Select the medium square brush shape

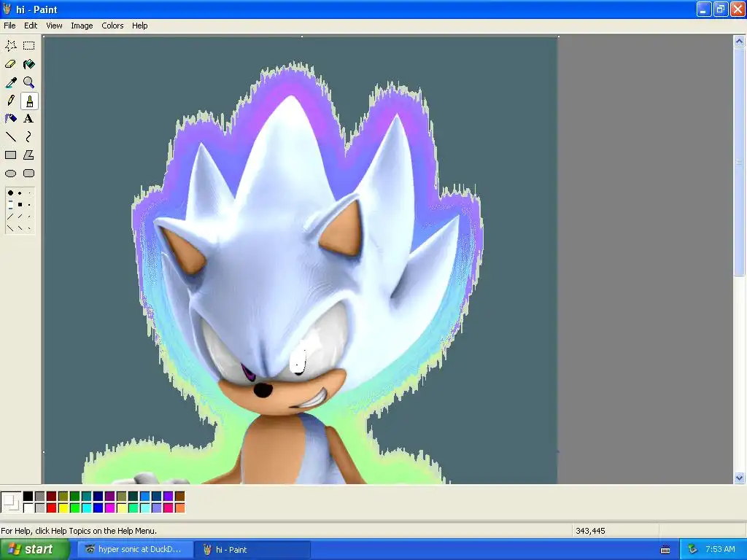[x=20, y=205]
